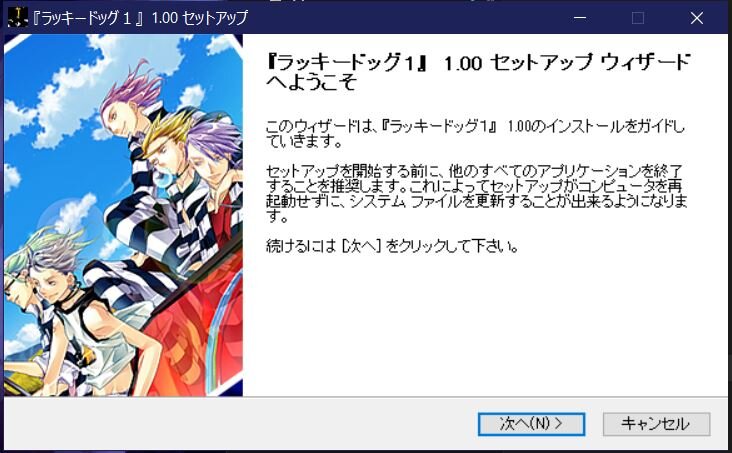
Task: Click the welcome heading ending in ウィザードへようこそ
Action: point(478,72)
